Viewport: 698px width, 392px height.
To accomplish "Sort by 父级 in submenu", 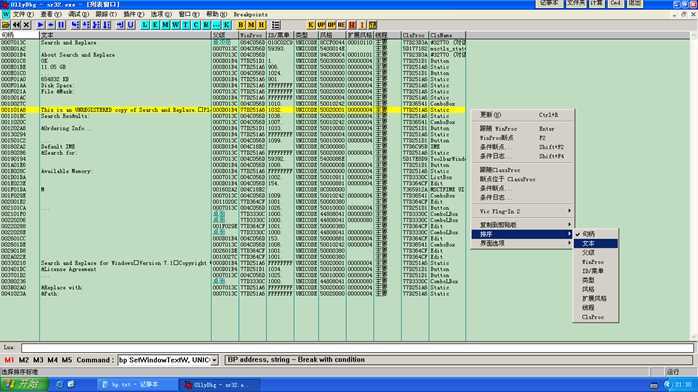I will click(x=596, y=253).
